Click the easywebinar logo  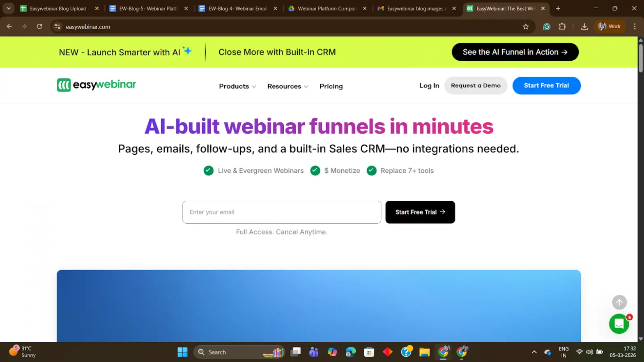[x=97, y=85]
